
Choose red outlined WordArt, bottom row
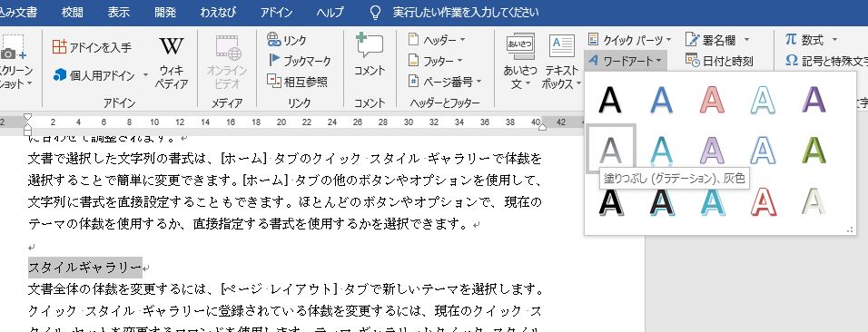(x=763, y=201)
